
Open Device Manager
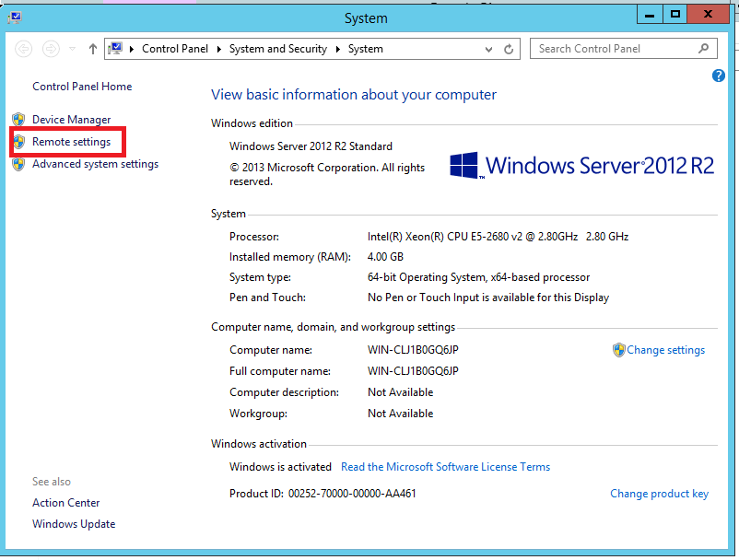pyautogui.click(x=71, y=120)
